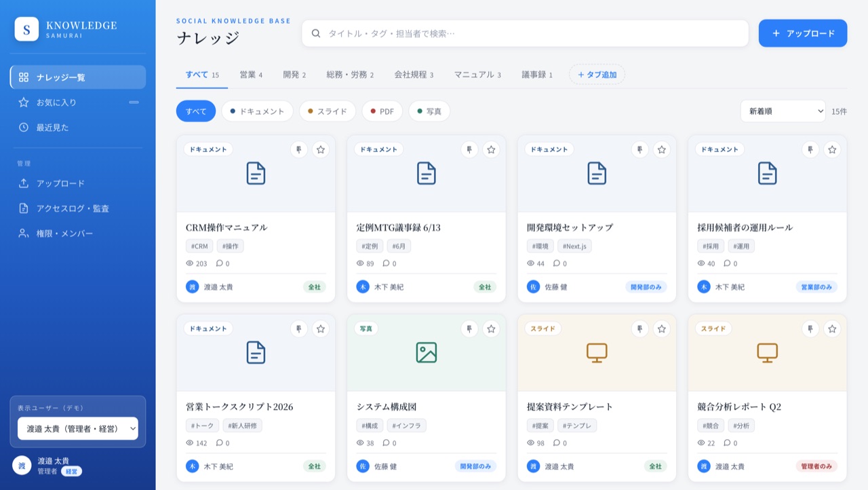Focus the title/tag search field
The height and width of the screenshot is (490, 868).
(x=525, y=33)
